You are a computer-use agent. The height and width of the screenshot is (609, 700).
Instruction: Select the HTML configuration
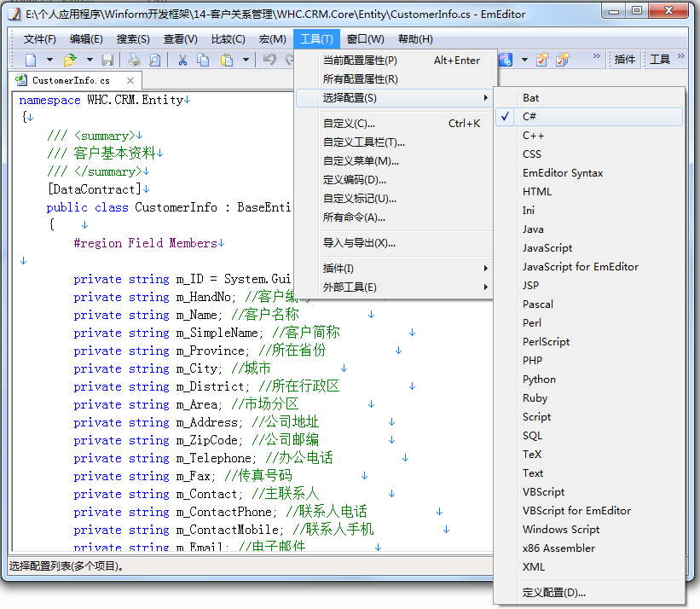pyautogui.click(x=589, y=192)
